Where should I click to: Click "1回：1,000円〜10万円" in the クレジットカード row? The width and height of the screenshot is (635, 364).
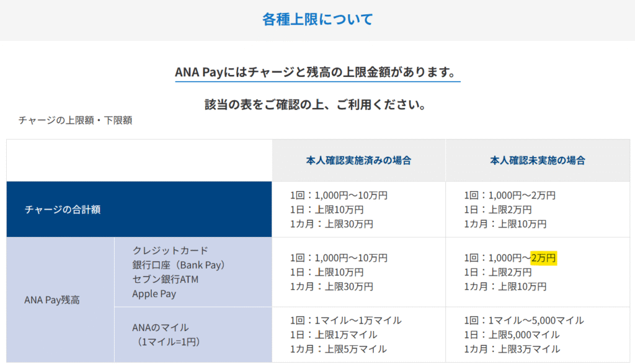click(339, 258)
